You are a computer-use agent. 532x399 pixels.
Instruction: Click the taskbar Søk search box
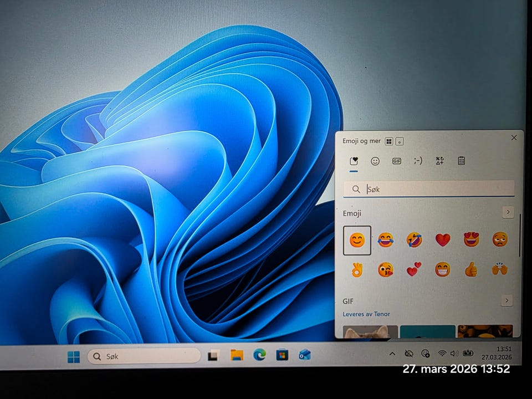click(x=144, y=356)
